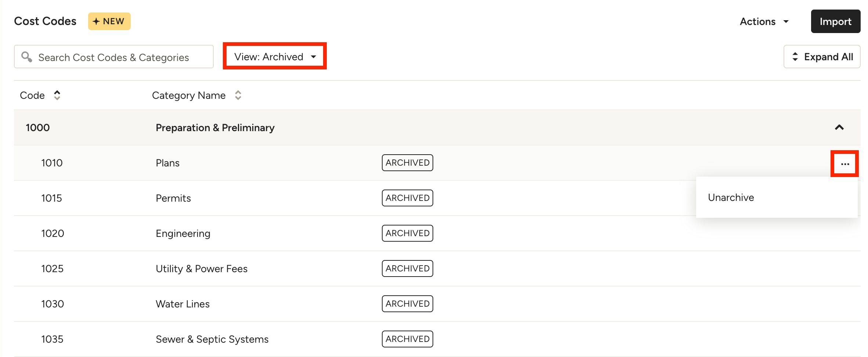Sort by the Category Name column arrows
This screenshot has width=868, height=357.
click(x=238, y=95)
